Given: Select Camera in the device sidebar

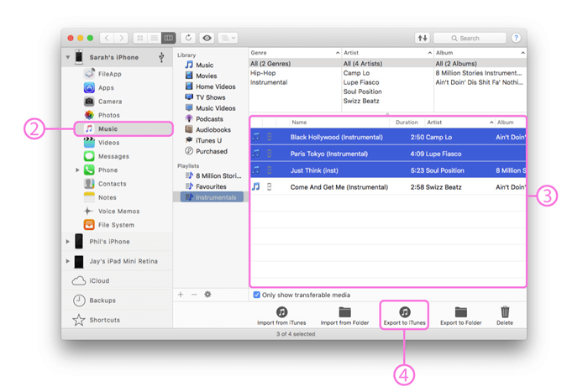Looking at the screenshot, I should (x=103, y=102).
